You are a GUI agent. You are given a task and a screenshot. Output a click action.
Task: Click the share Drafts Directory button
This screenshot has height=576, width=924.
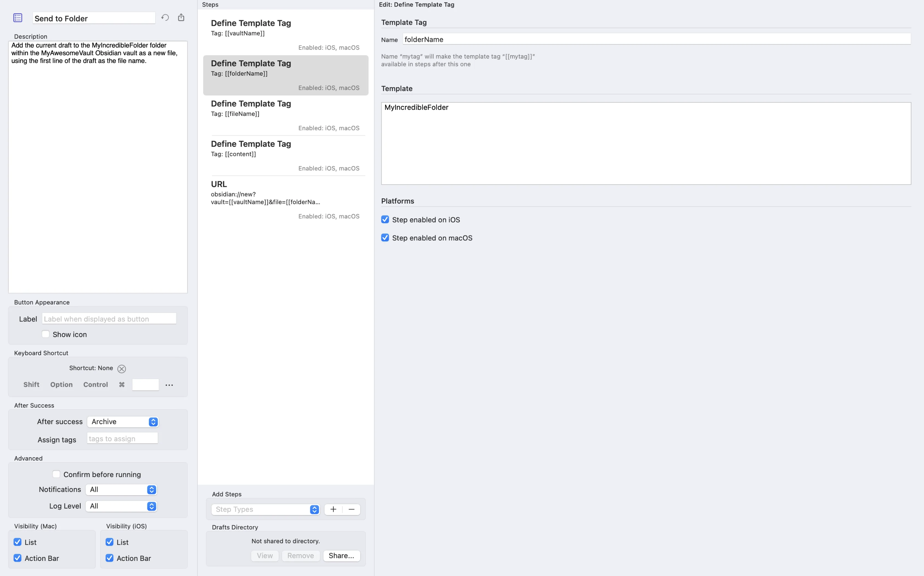342,556
